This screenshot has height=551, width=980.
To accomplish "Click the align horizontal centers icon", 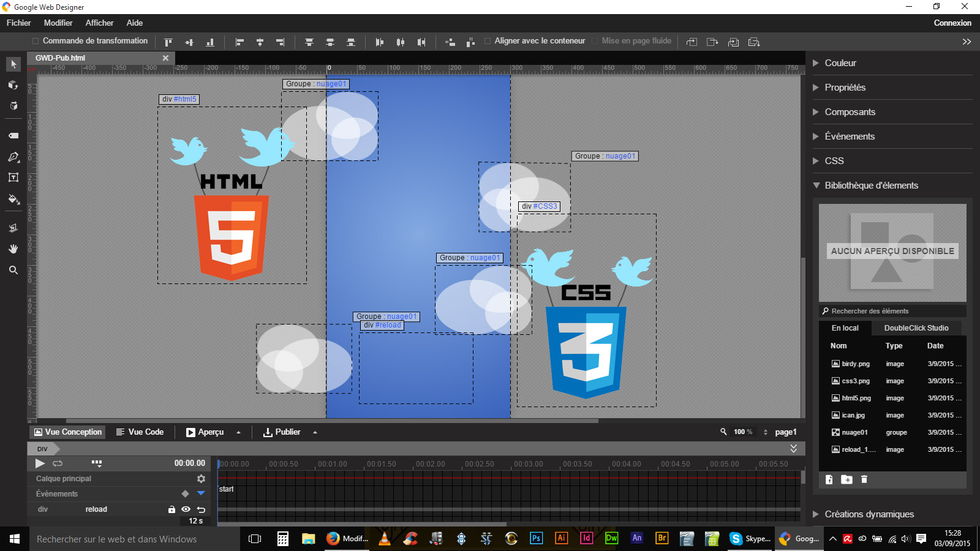I will (x=260, y=42).
